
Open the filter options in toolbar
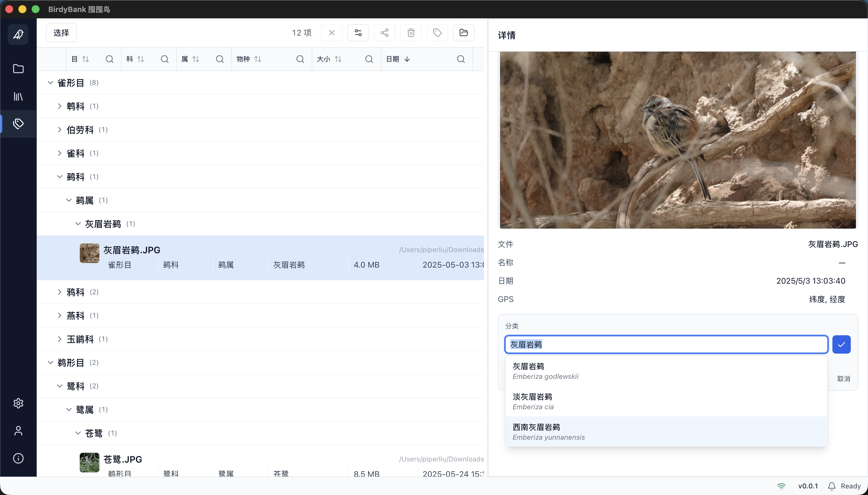358,33
